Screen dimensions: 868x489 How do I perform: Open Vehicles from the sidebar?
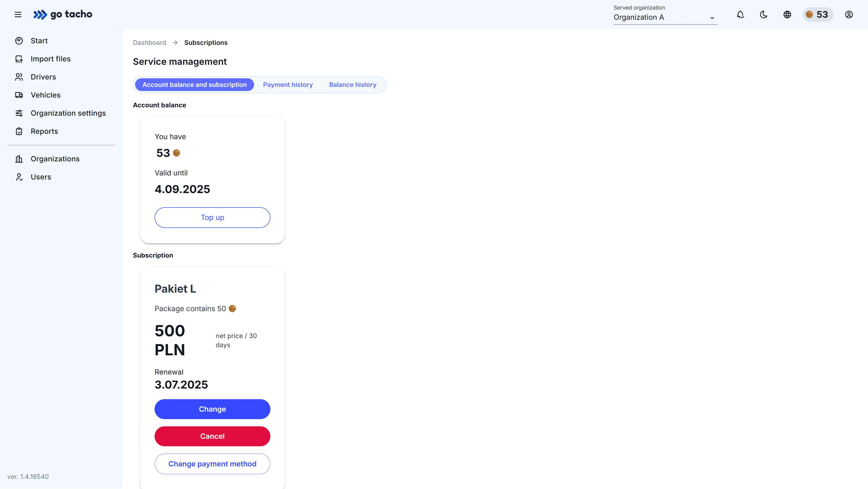tap(45, 95)
